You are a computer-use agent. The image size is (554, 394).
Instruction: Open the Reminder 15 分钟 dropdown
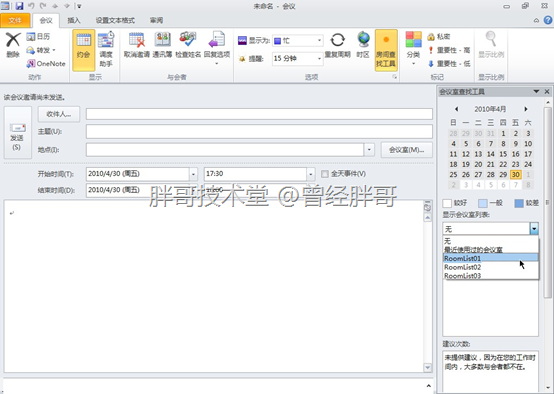click(x=319, y=58)
